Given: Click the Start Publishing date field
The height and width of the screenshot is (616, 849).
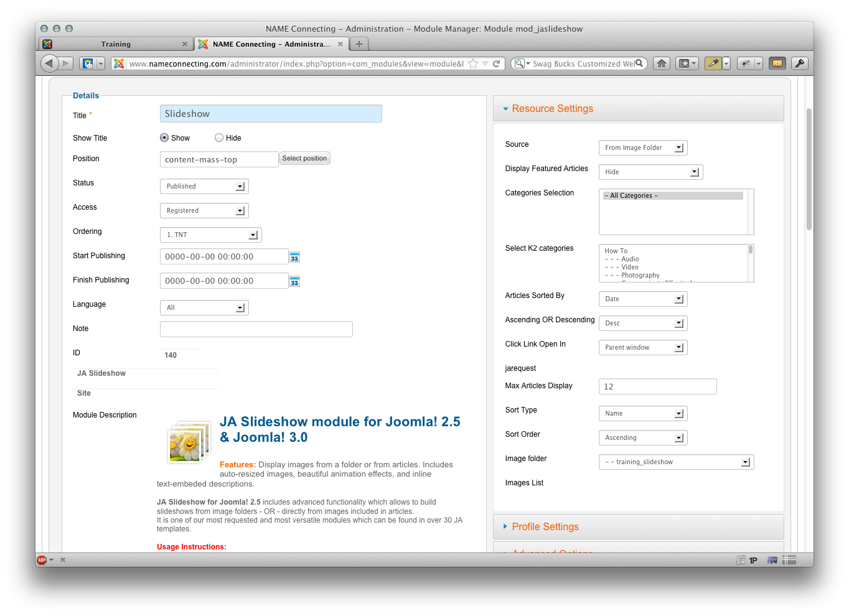Looking at the screenshot, I should [x=224, y=256].
